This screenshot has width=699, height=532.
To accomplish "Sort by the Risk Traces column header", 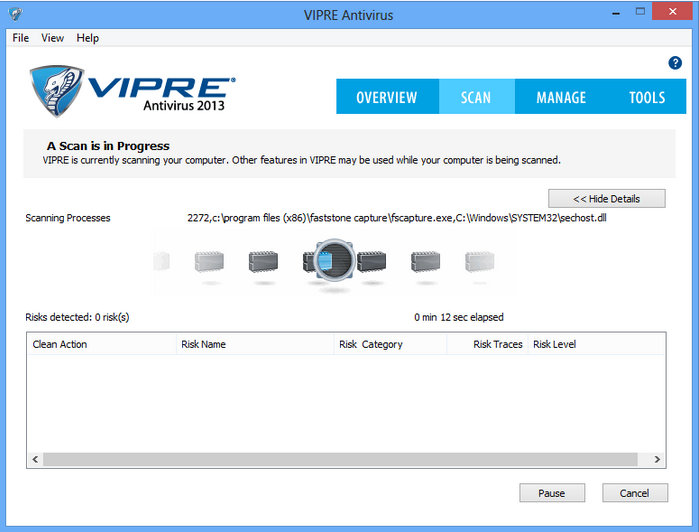I will [x=488, y=344].
